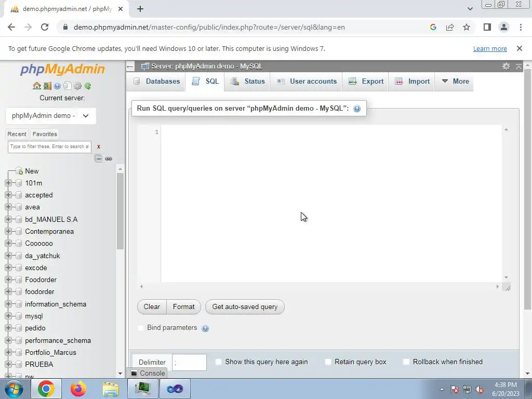Image resolution: width=532 pixels, height=399 pixels.
Task: Click the Format button
Action: (183, 307)
